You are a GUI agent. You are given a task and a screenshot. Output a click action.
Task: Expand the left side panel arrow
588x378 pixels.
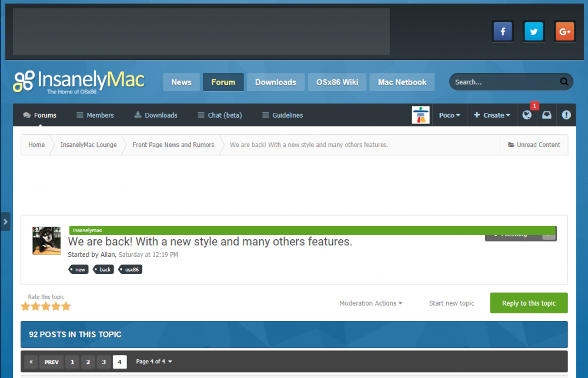(5, 222)
